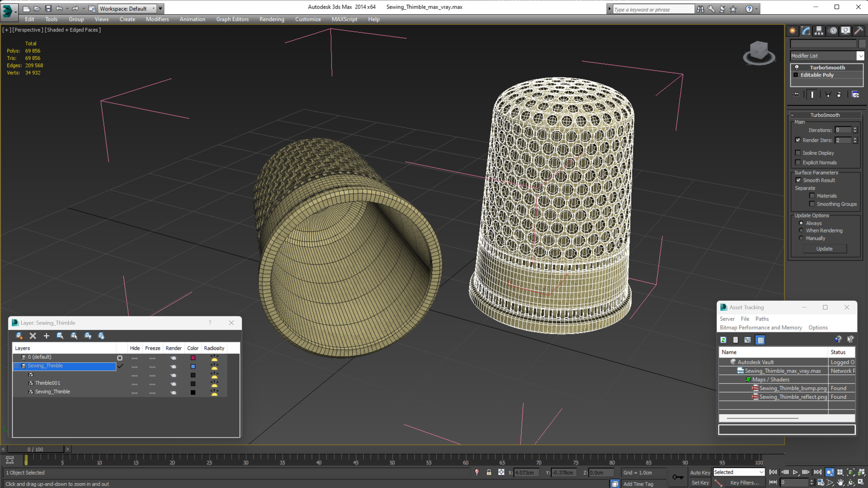Open the key filter Selected dropdown
The height and width of the screenshot is (488, 868).
(739, 472)
